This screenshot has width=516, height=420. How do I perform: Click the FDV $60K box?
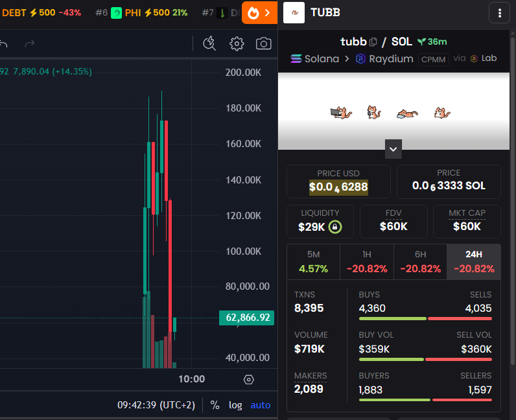[x=393, y=222]
